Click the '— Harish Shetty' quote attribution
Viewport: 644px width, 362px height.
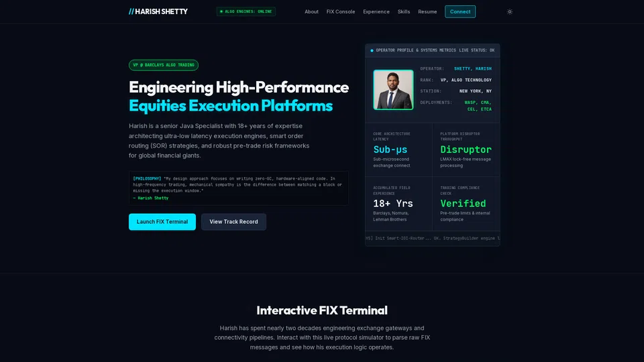(x=150, y=198)
